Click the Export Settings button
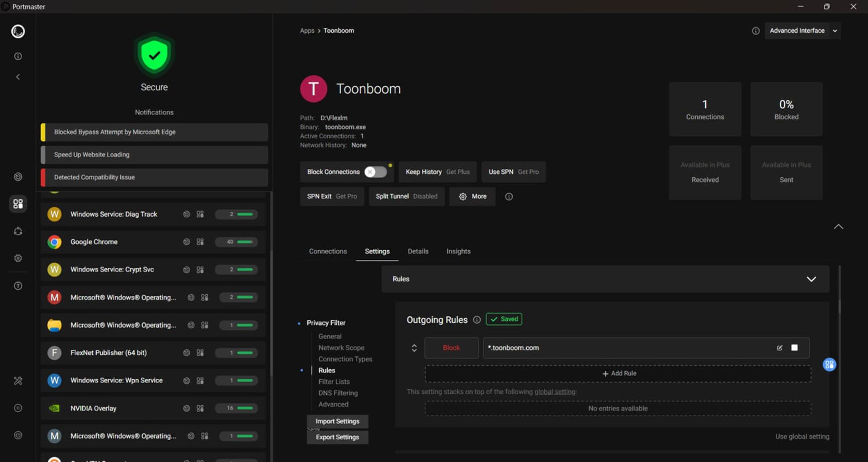The width and height of the screenshot is (868, 462). [337, 437]
